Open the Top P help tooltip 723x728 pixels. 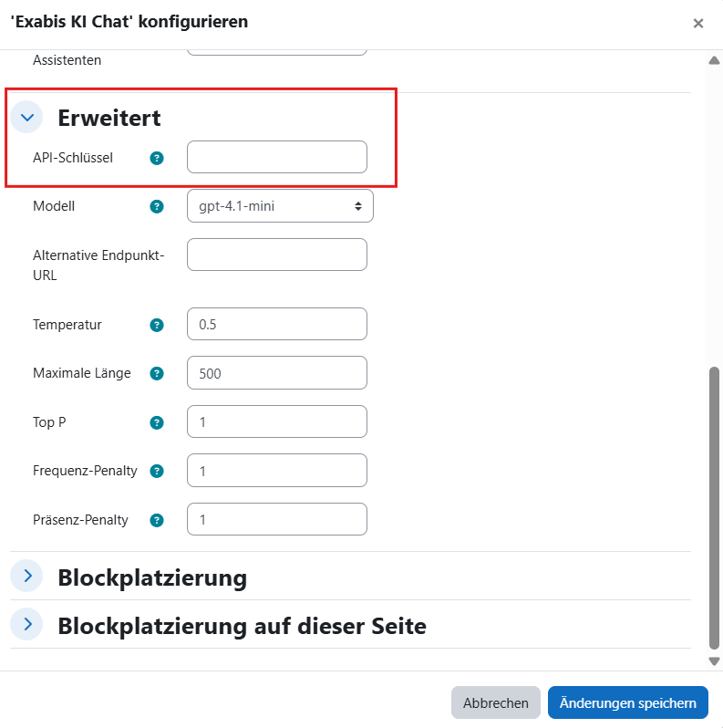click(x=157, y=422)
